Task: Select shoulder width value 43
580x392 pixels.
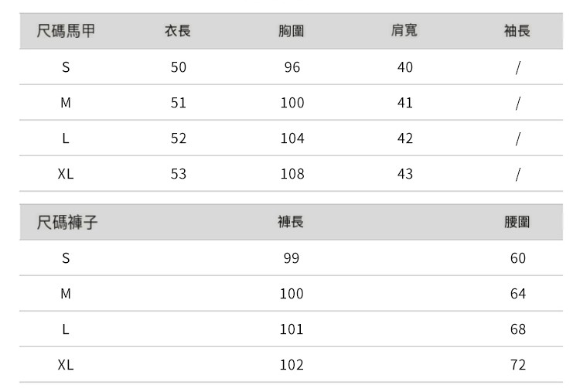Action: coord(404,174)
